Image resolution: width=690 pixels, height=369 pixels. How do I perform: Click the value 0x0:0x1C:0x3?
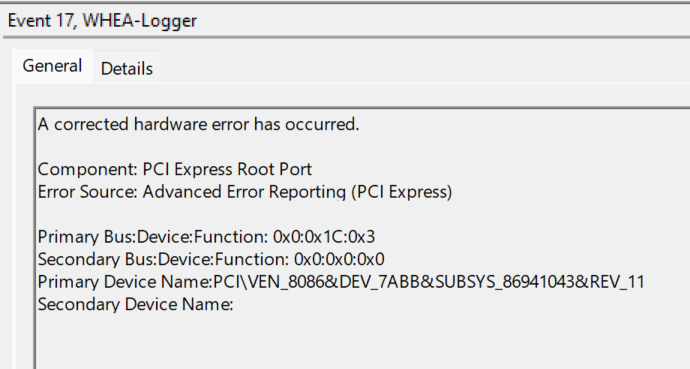point(324,237)
